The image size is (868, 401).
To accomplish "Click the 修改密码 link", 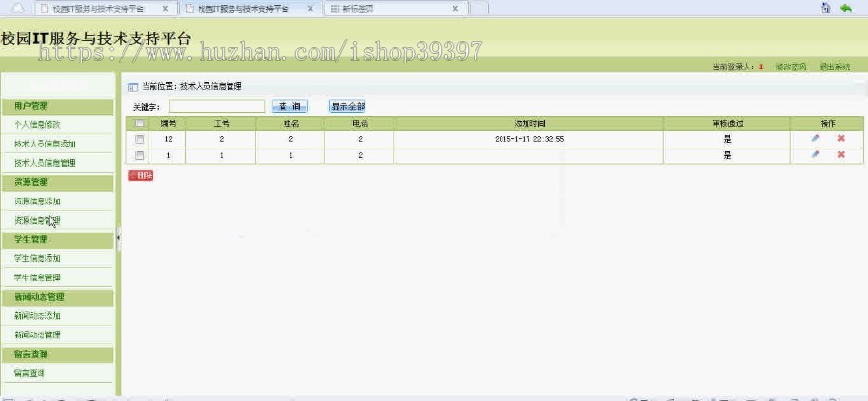I will [791, 67].
